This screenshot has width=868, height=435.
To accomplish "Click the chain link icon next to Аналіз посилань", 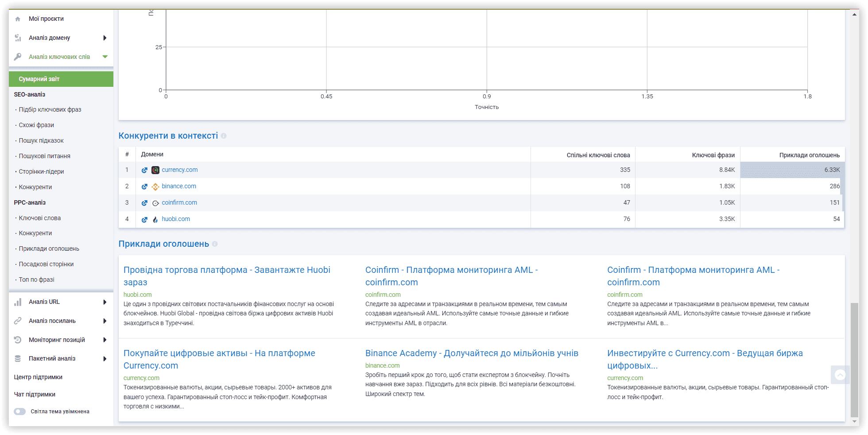I will click(x=18, y=321).
